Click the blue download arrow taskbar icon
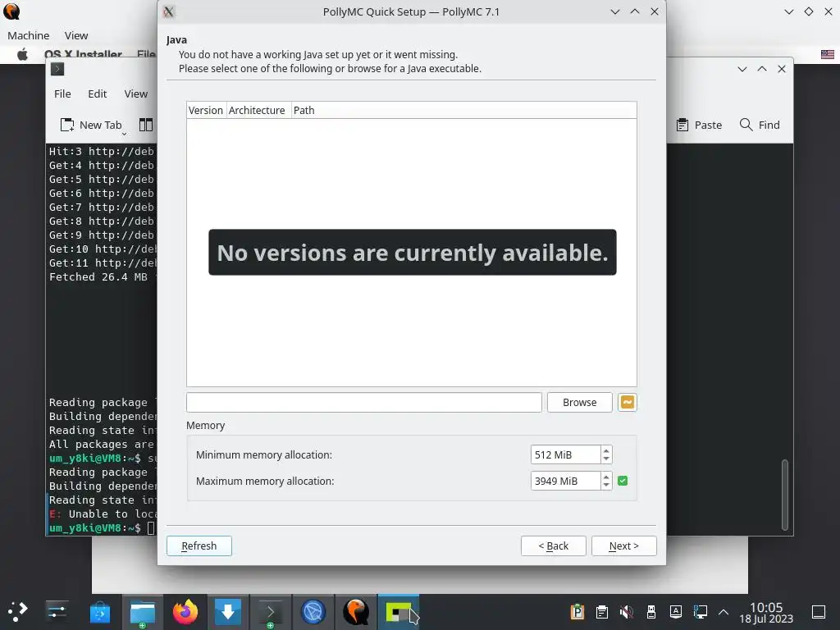Screen dimensions: 840x630 coord(228,612)
